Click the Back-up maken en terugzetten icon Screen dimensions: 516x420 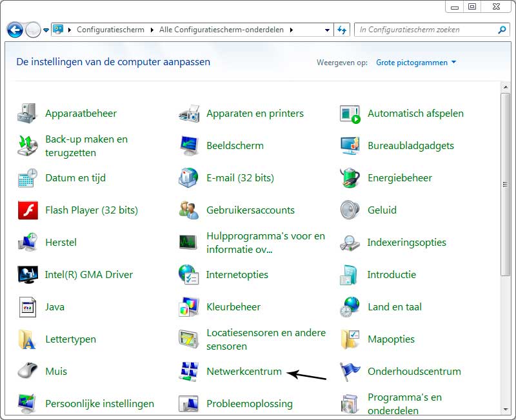tap(27, 146)
